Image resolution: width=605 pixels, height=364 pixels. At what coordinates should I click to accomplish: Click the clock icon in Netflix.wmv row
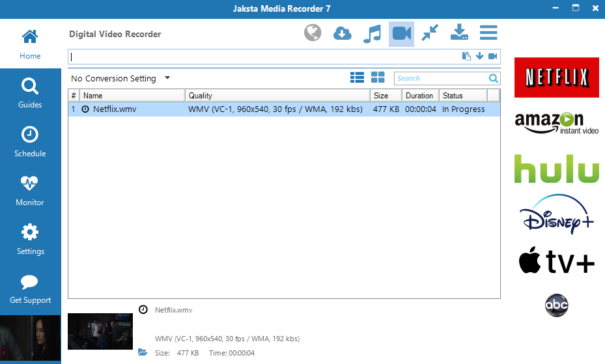85,109
